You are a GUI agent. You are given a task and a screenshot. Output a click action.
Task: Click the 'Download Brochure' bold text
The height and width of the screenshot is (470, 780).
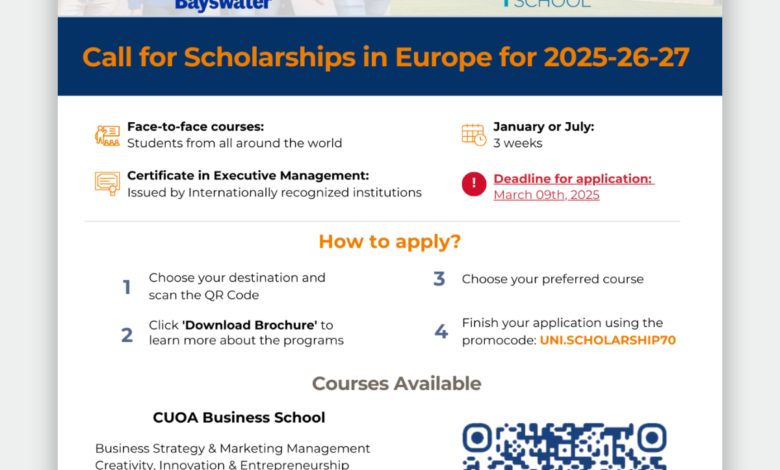pyautogui.click(x=250, y=325)
